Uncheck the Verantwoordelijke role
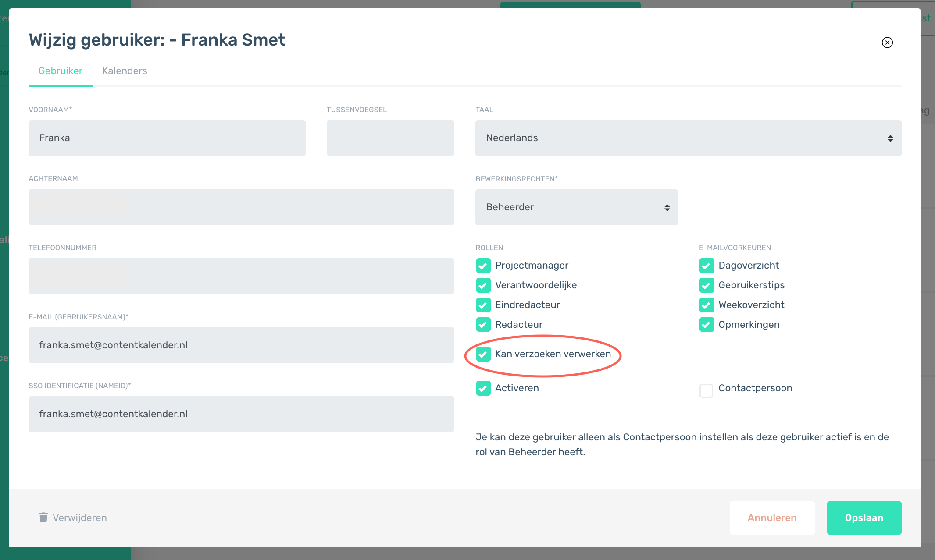Screen dimensions: 935x560 click(483, 285)
